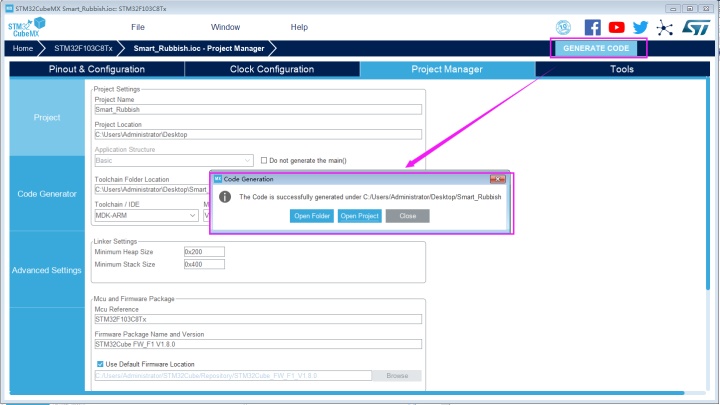Click the 10-year anniversary badge icon
The width and height of the screenshot is (720, 405).
[x=563, y=28]
